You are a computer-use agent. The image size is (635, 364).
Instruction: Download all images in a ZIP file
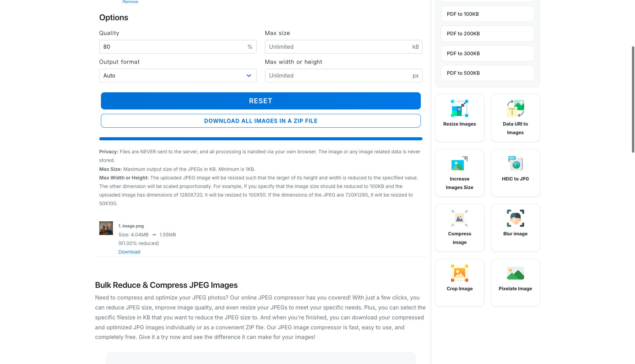click(x=261, y=121)
